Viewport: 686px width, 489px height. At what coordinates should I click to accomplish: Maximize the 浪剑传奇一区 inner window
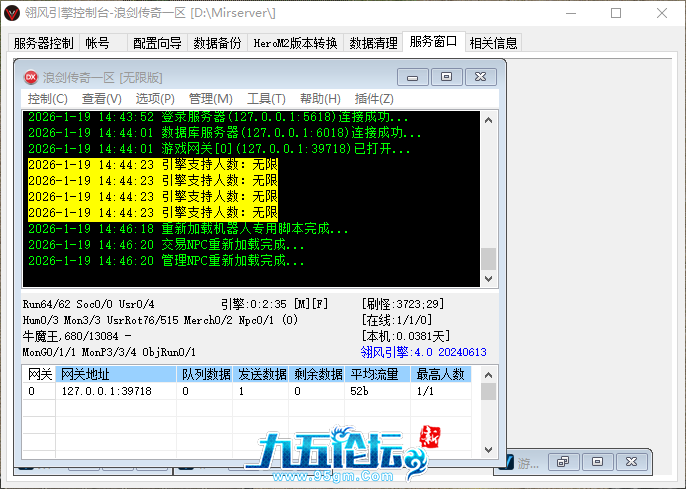tap(446, 77)
